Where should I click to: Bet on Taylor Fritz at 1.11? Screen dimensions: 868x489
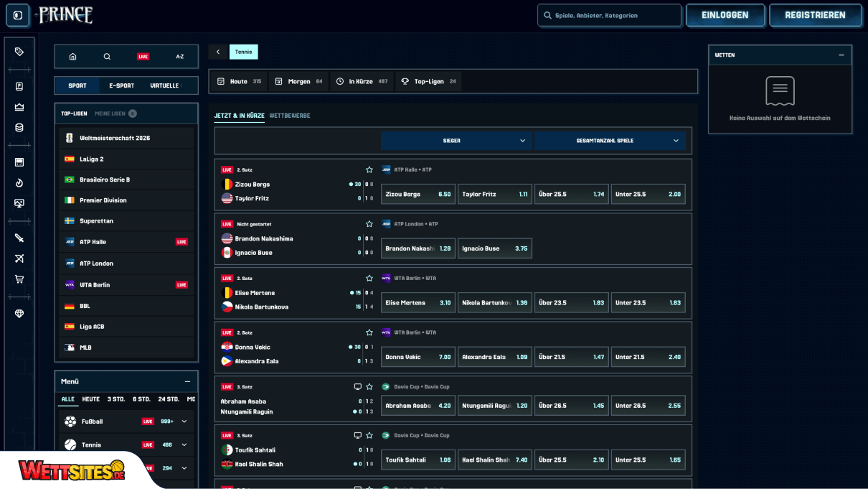pos(495,194)
